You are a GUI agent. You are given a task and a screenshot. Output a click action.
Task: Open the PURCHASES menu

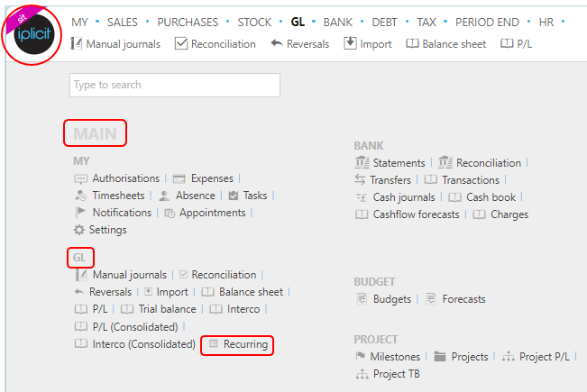pyautogui.click(x=188, y=22)
